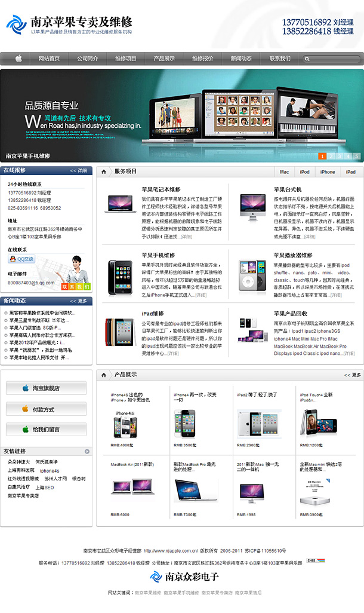Viewport: 364px width, 613px height.
Task: Select banner slide 5 indicator
Action: tap(357, 157)
